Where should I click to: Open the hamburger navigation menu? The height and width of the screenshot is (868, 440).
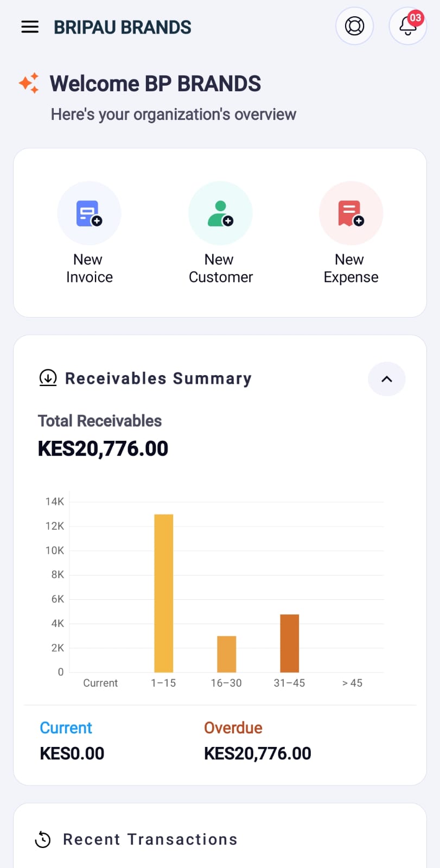click(30, 27)
